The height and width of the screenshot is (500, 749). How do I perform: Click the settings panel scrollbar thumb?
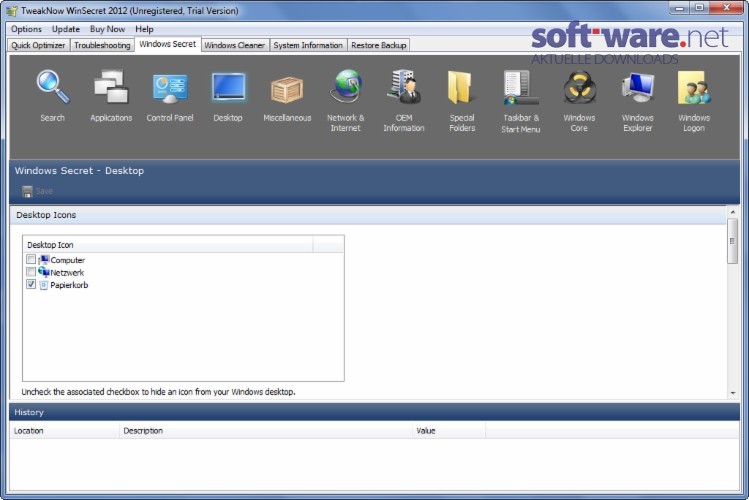[x=733, y=241]
